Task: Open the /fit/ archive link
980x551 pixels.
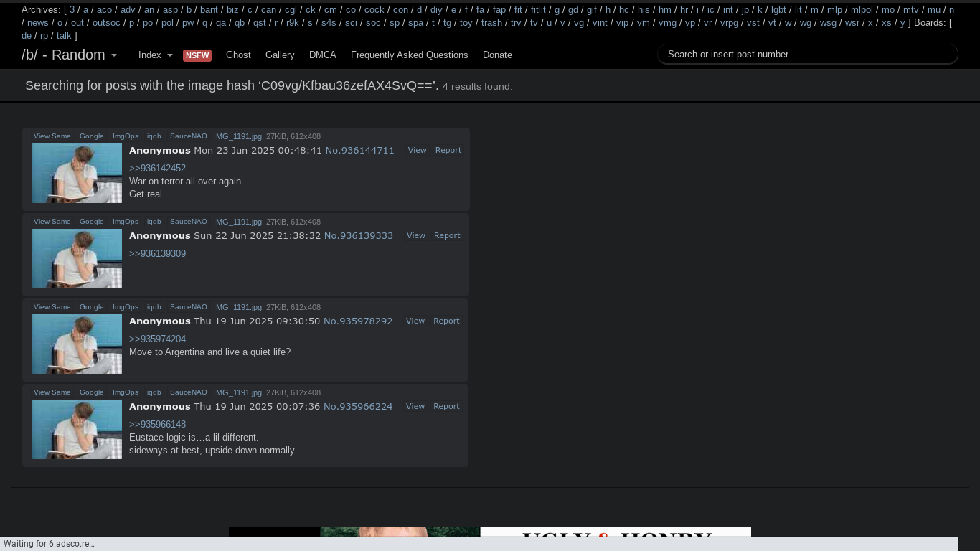Action: point(518,10)
